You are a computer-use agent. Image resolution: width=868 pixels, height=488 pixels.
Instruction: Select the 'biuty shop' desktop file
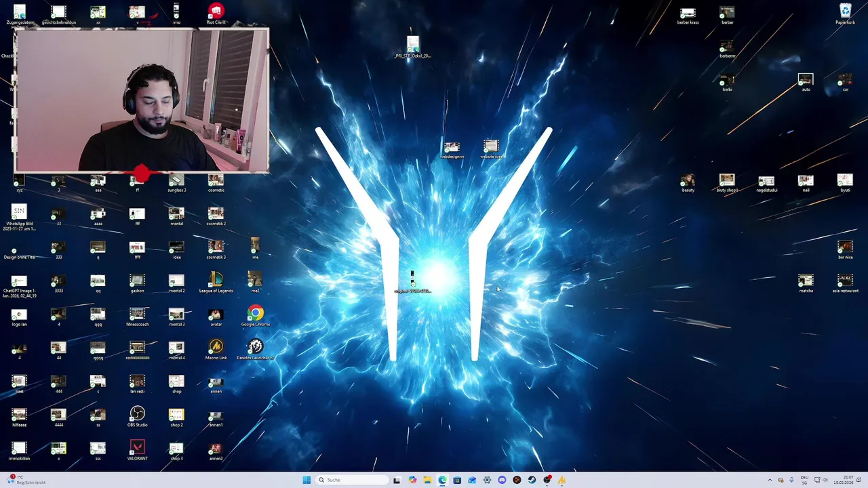pyautogui.click(x=727, y=183)
